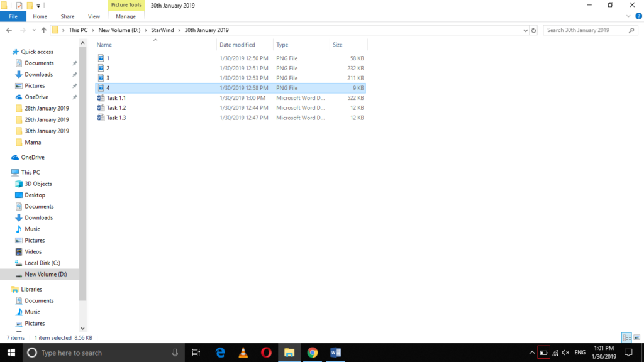Select 29th January 2019 in Quick access
Image resolution: width=644 pixels, height=362 pixels.
click(x=47, y=119)
